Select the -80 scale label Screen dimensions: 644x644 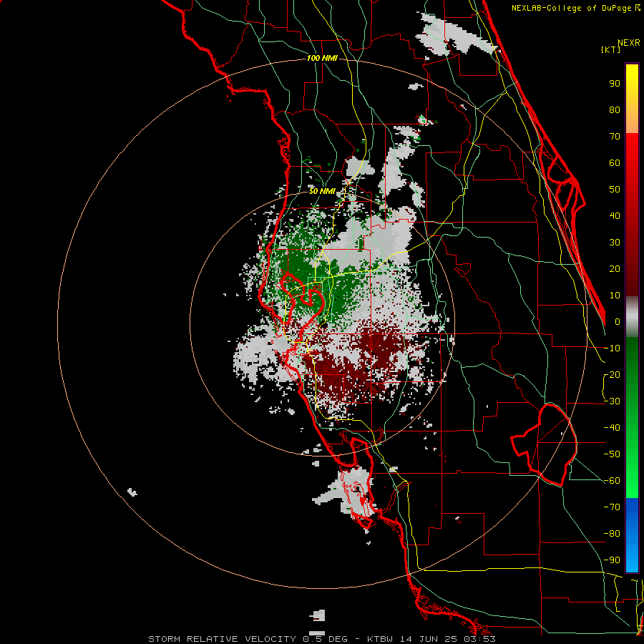[x=612, y=534]
